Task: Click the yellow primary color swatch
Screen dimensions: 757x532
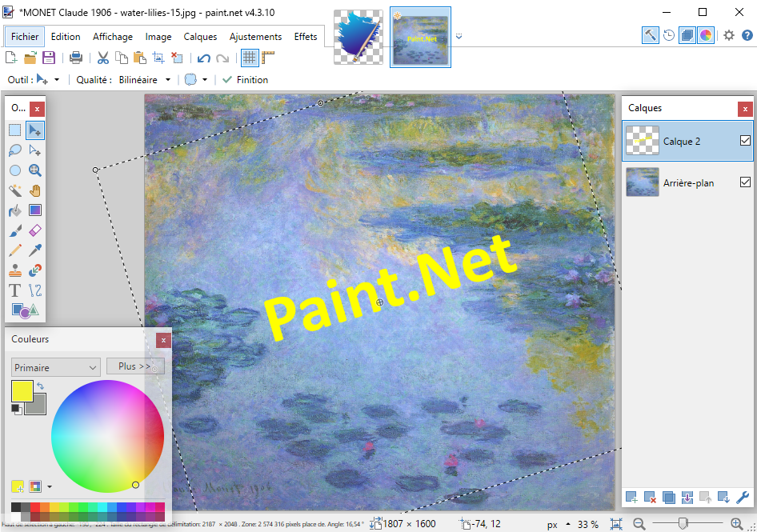Action: 22,391
